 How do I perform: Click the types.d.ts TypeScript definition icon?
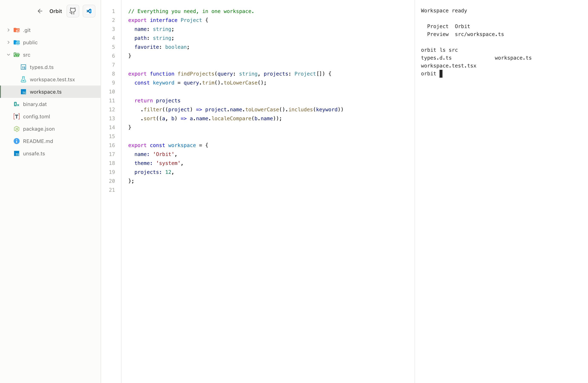coord(23,67)
